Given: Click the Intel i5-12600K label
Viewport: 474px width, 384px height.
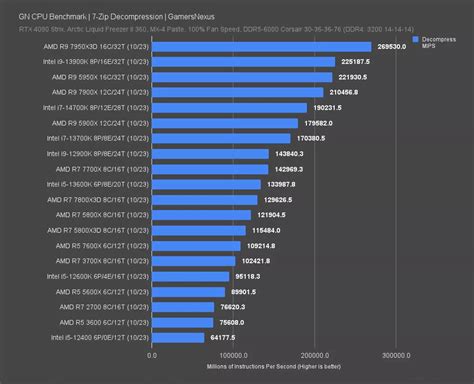Looking at the screenshot, I should tap(98, 276).
